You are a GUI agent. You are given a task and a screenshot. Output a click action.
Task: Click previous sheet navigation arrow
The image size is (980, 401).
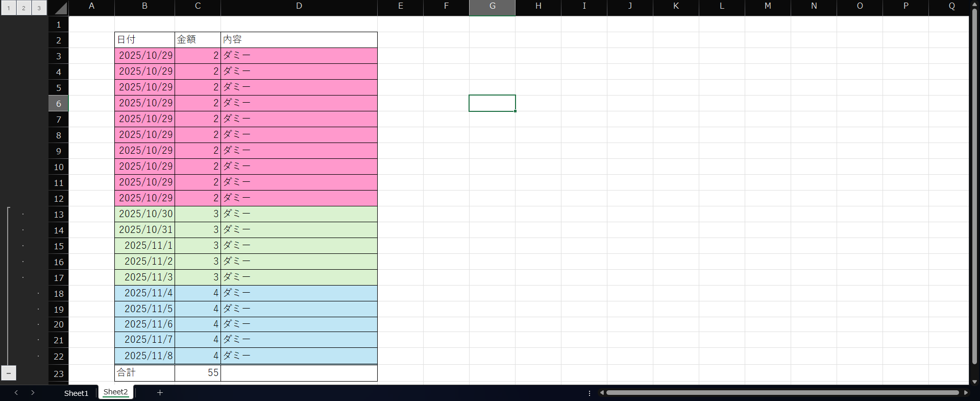pos(16,392)
